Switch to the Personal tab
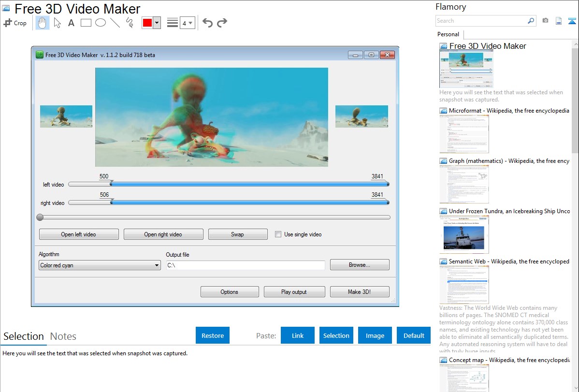Image resolution: width=579 pixels, height=392 pixels. click(449, 34)
